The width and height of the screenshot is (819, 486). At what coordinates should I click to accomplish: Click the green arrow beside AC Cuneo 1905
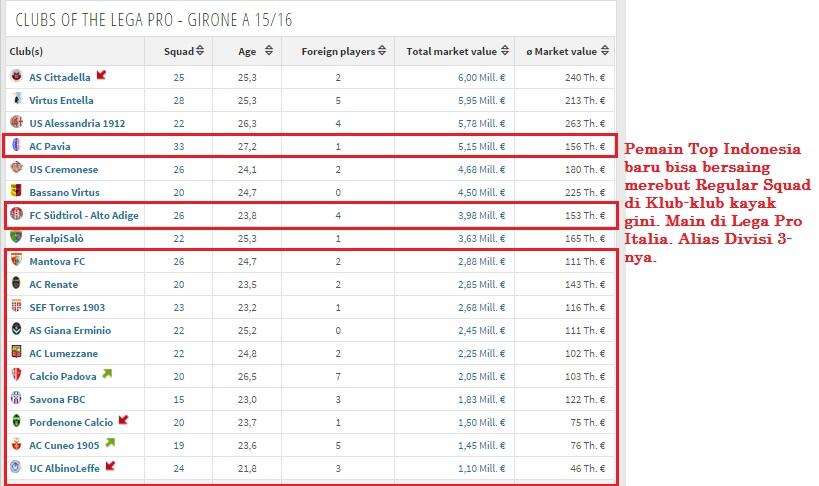pos(110,443)
